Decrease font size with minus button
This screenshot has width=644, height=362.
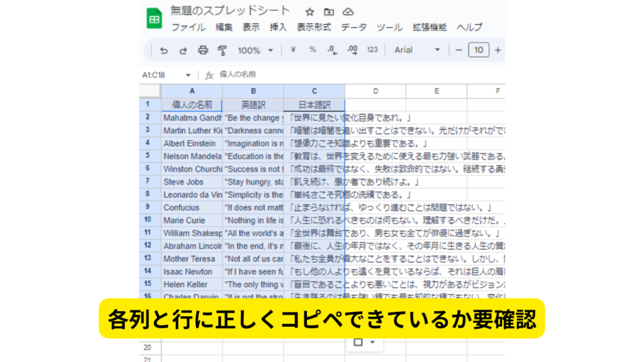(458, 50)
